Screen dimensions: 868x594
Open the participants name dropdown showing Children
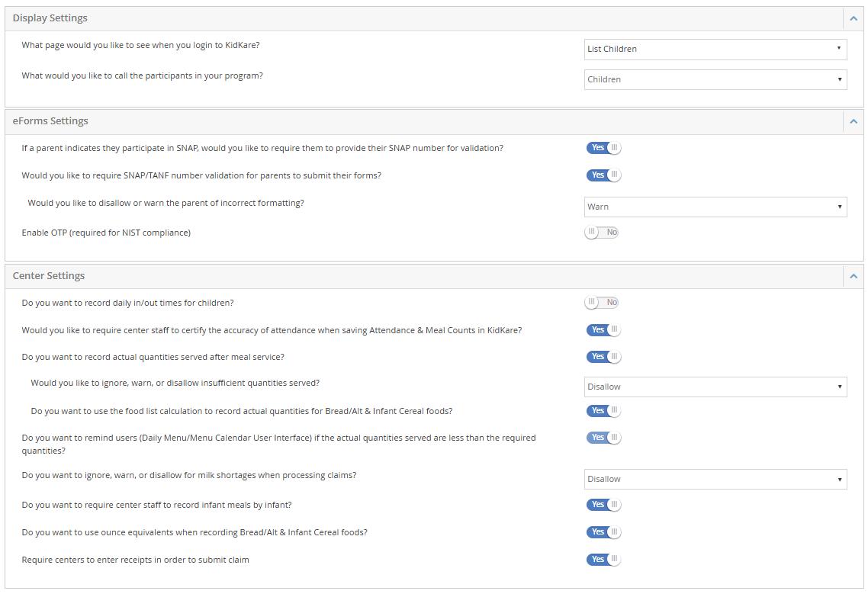tap(715, 79)
